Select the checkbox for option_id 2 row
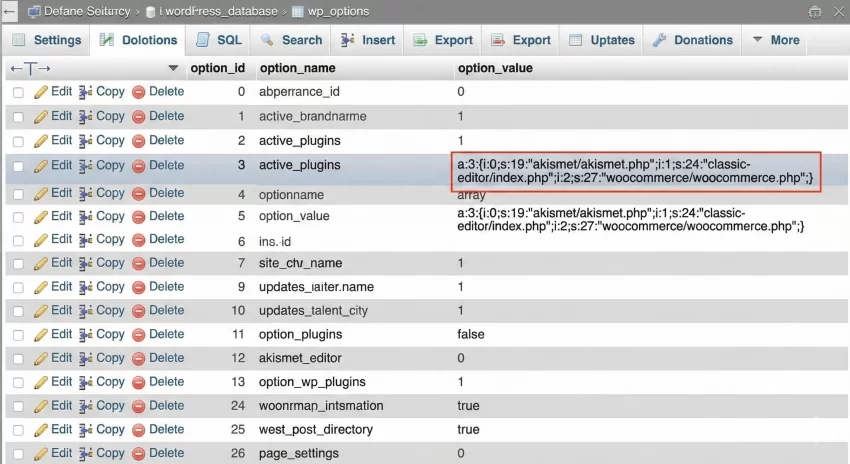Image resolution: width=850 pixels, height=464 pixels. (x=18, y=141)
